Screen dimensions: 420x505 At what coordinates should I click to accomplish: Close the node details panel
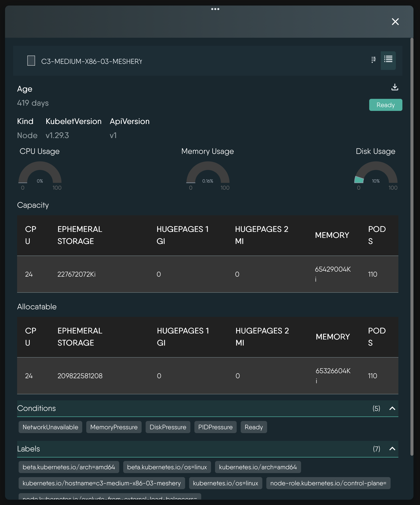395,22
